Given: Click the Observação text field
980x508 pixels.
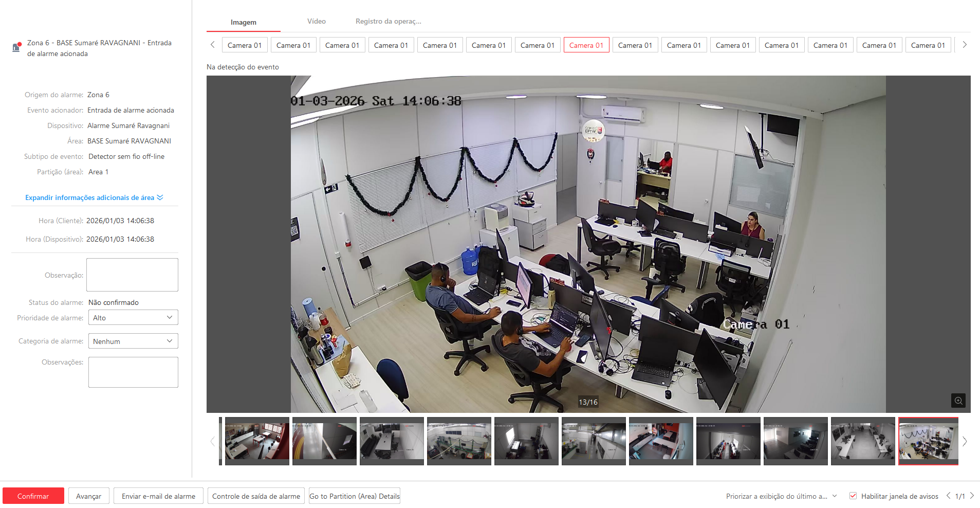Looking at the screenshot, I should (x=132, y=275).
